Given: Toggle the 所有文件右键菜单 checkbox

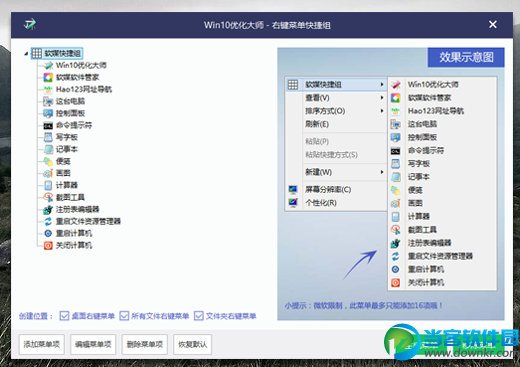Looking at the screenshot, I should pos(124,316).
